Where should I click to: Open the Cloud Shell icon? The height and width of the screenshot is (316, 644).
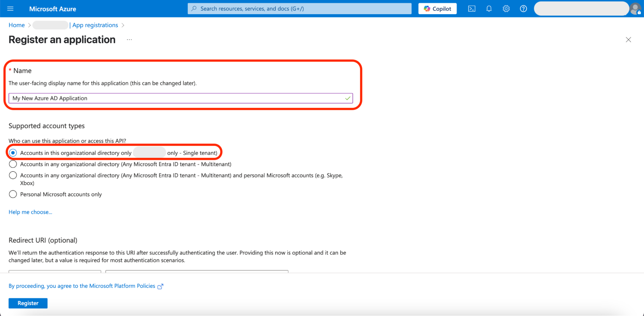click(x=472, y=9)
